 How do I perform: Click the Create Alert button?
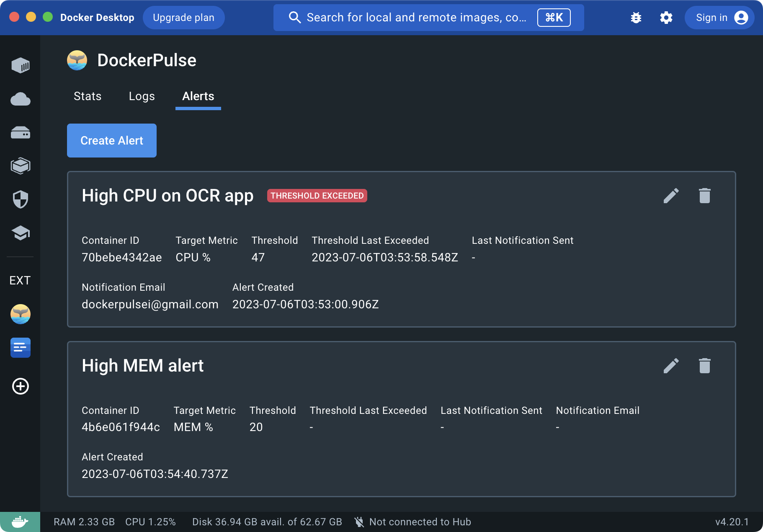112,140
